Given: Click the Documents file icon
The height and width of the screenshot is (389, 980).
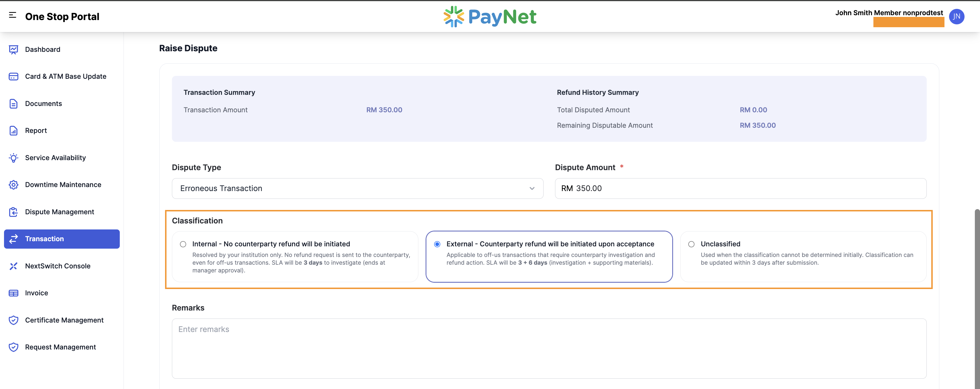Looking at the screenshot, I should click(13, 104).
